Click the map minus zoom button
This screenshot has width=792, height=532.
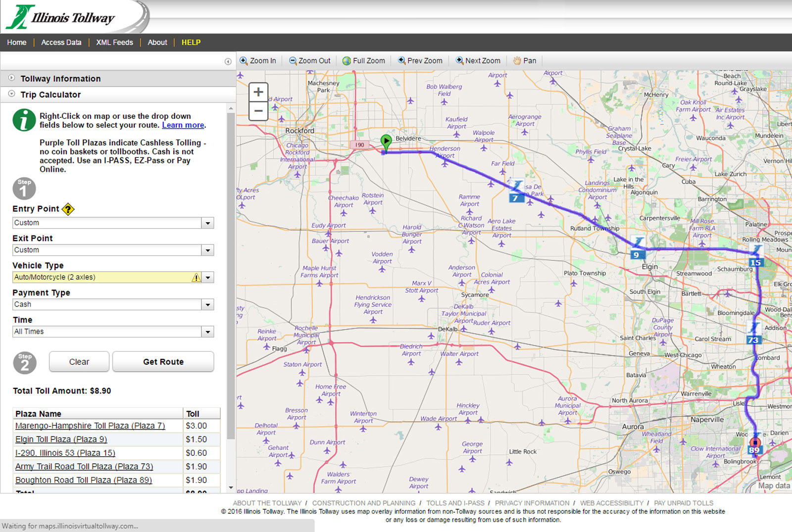[258, 111]
